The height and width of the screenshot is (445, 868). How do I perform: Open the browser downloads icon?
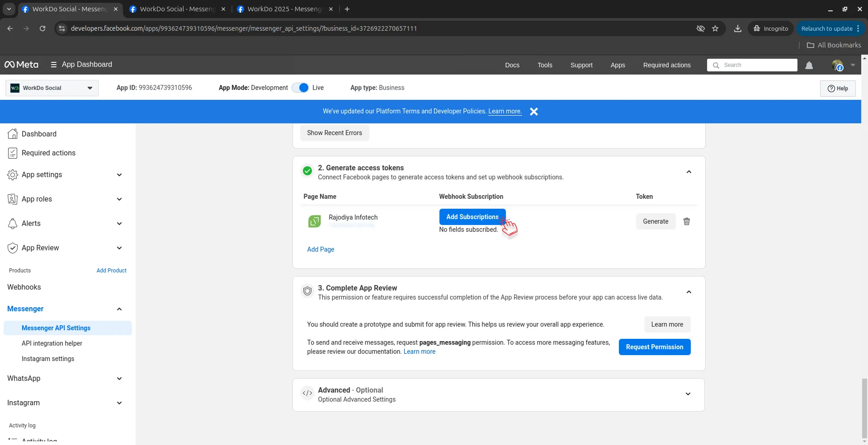pos(737,28)
